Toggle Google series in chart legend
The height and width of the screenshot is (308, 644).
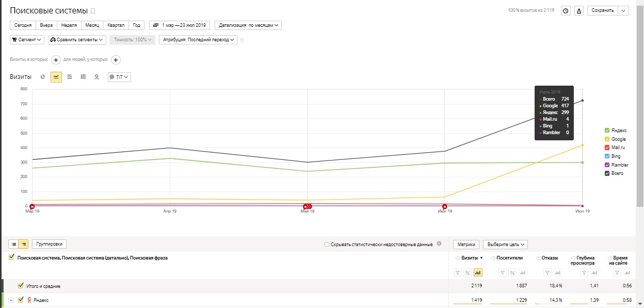tap(607, 139)
